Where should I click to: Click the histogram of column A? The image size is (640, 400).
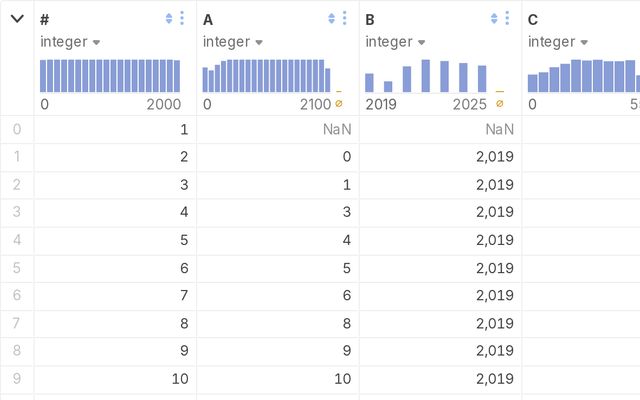[267, 76]
